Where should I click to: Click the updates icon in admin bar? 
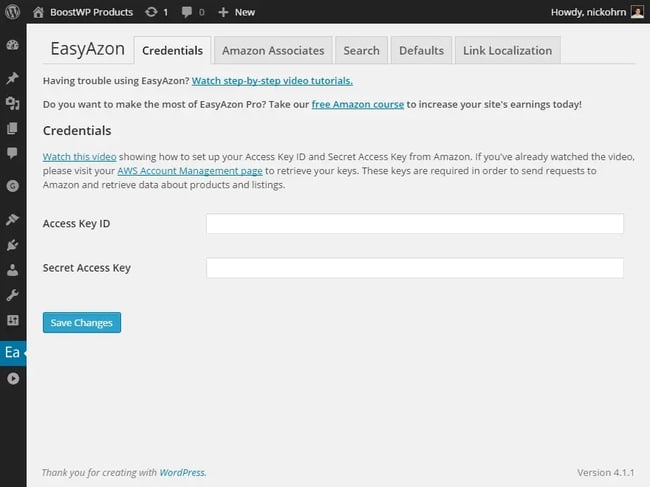[x=156, y=12]
